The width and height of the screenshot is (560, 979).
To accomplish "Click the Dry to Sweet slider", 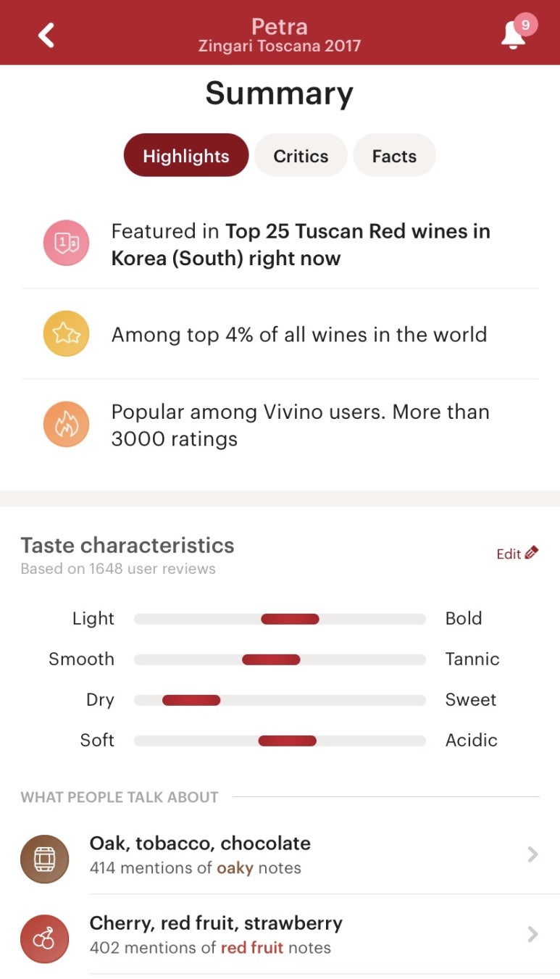I will (x=280, y=700).
